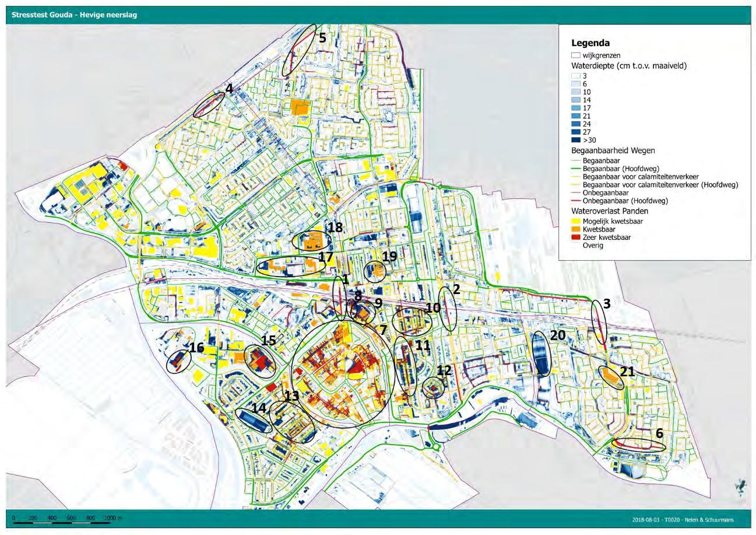Click the map marker labeled 5
Image resolution: width=756 pixels, height=535 pixels.
(x=322, y=39)
